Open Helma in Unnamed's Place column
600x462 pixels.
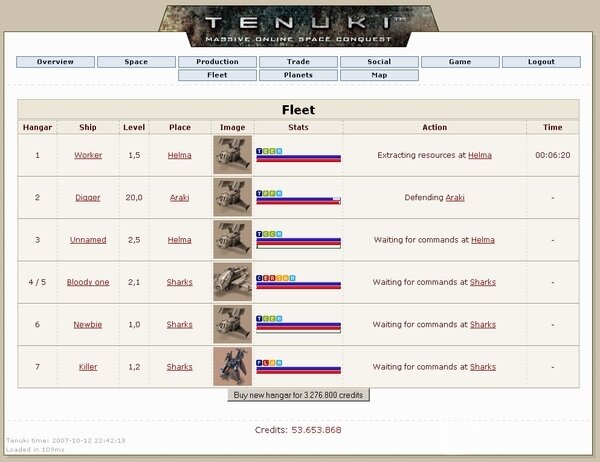tap(179, 240)
